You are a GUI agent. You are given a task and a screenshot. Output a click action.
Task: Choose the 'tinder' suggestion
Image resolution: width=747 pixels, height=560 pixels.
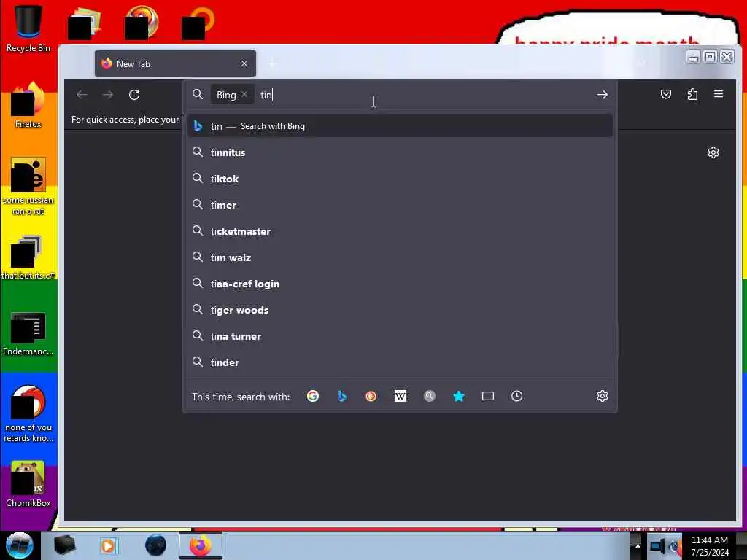click(x=400, y=362)
